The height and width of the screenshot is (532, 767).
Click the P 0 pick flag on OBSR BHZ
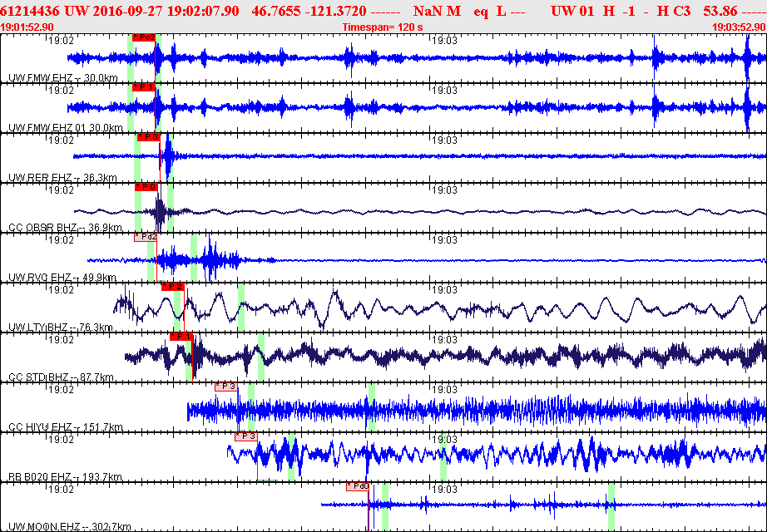(x=146, y=187)
